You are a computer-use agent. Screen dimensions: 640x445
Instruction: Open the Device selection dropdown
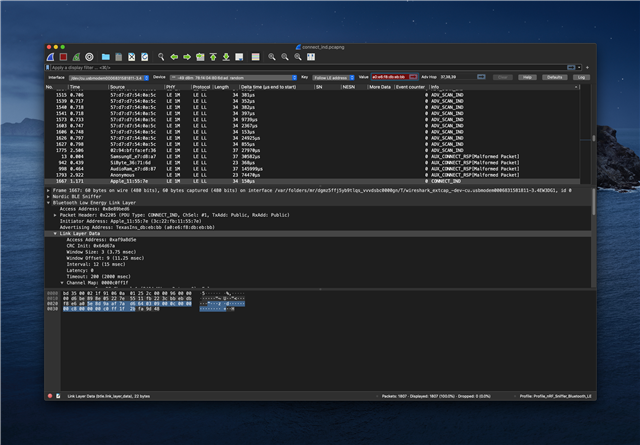(x=233, y=78)
